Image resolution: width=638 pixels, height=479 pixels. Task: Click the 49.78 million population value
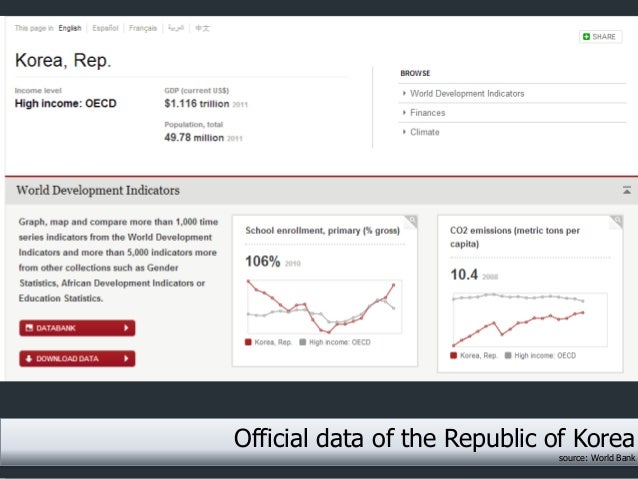tap(194, 138)
